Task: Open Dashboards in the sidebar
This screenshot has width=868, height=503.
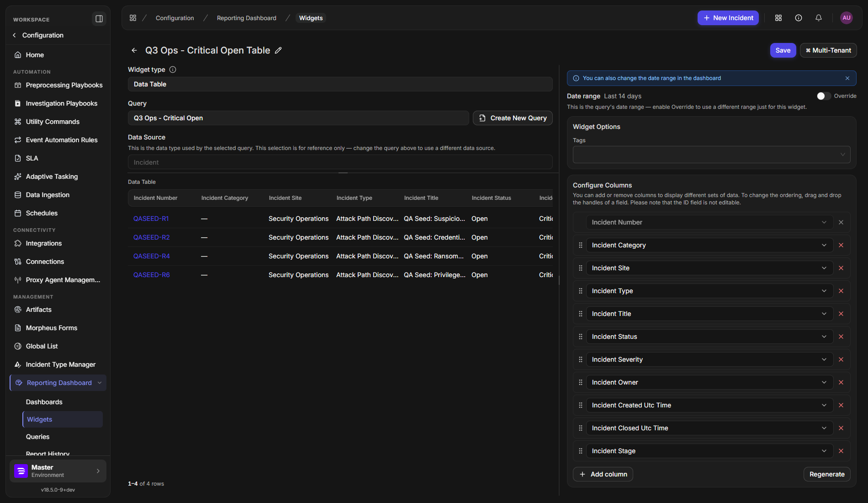Action: [x=44, y=402]
